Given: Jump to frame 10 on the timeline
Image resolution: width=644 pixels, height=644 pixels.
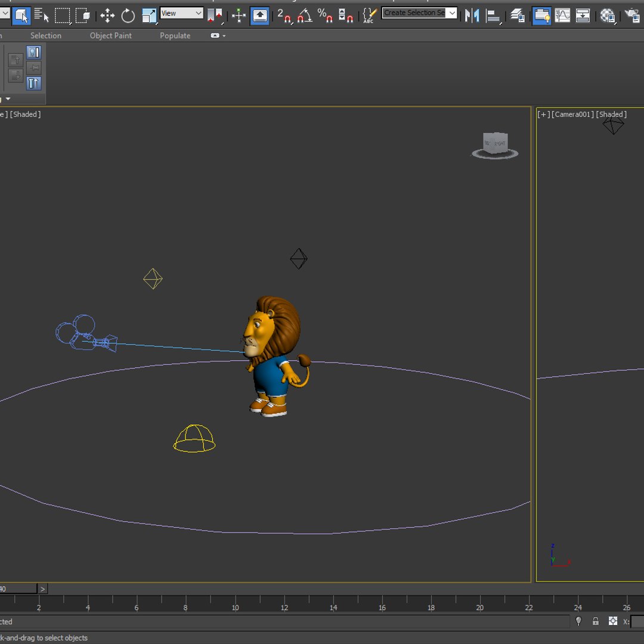Looking at the screenshot, I should click(235, 608).
